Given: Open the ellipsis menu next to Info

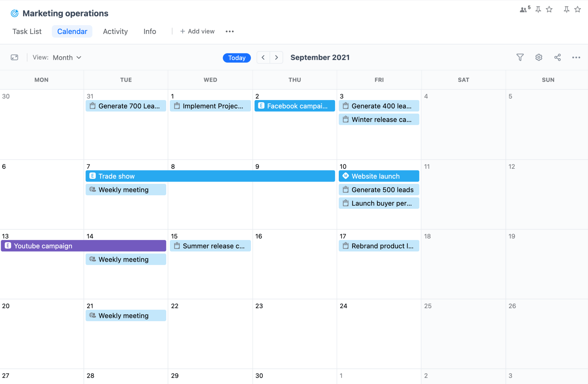Looking at the screenshot, I should [230, 31].
